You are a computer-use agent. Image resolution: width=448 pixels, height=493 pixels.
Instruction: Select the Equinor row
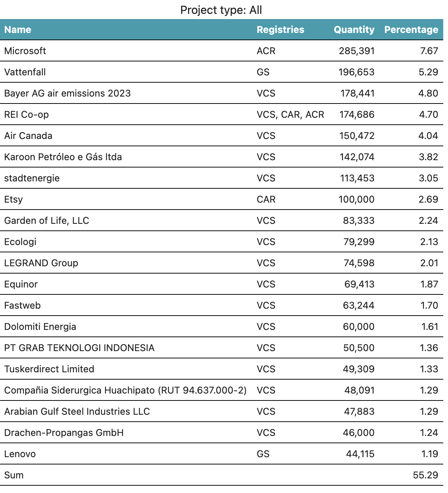(x=21, y=284)
